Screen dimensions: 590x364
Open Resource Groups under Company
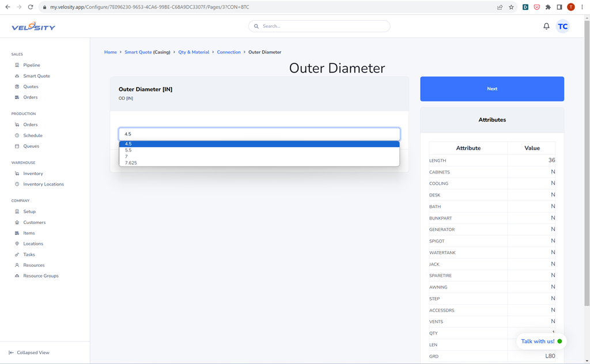(x=40, y=276)
